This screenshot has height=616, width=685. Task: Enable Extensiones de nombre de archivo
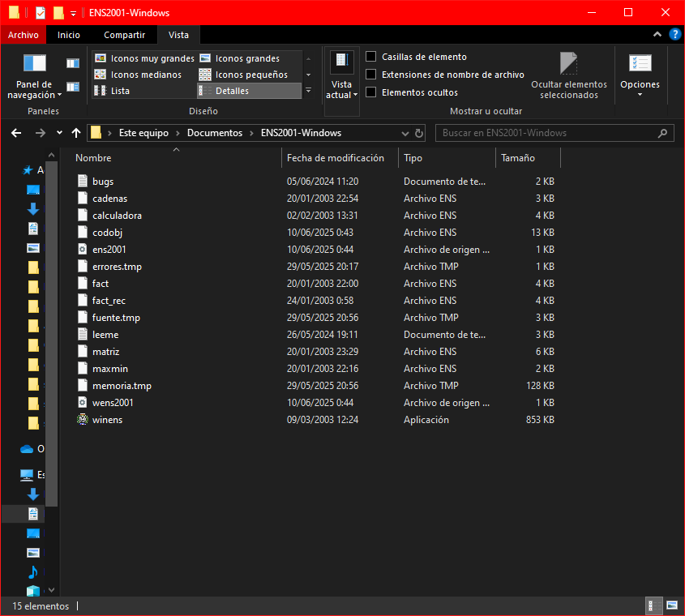tap(371, 75)
